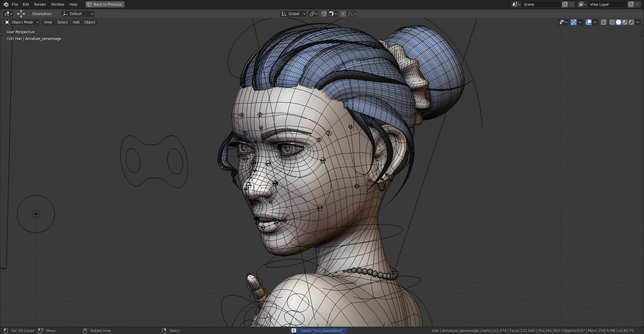Open the Object menu in viewport header

90,22
